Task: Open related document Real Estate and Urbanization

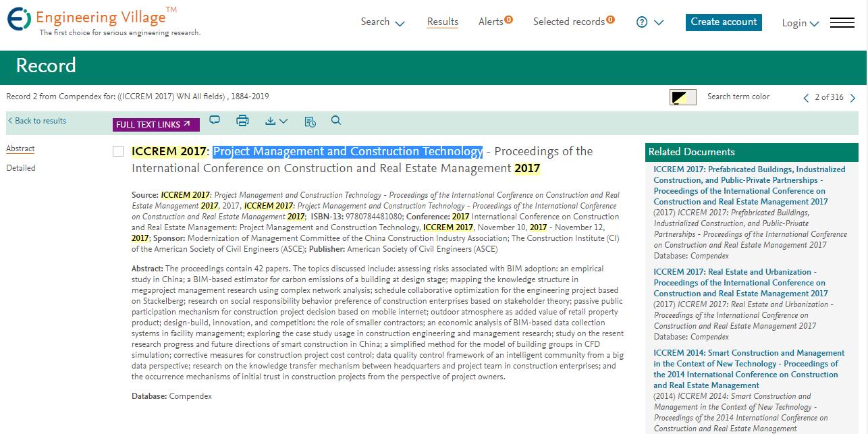Action: pos(740,283)
